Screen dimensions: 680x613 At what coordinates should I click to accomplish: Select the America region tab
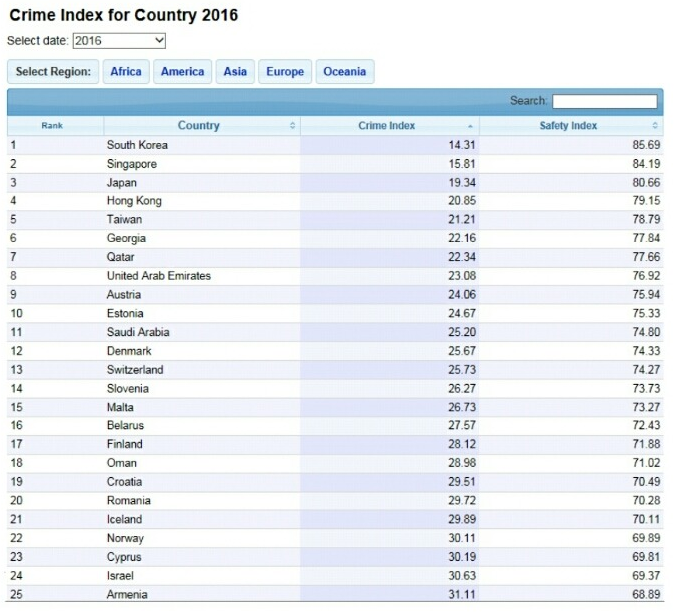click(x=183, y=72)
